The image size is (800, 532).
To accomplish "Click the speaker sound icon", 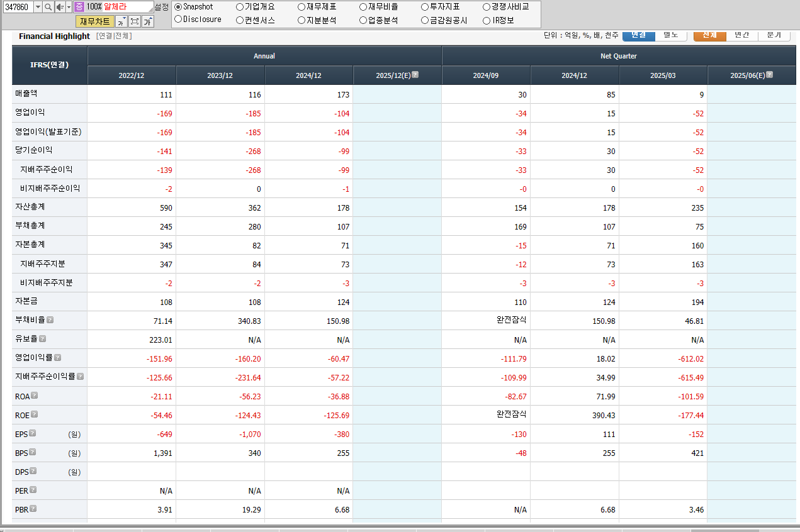I will 60,7.
